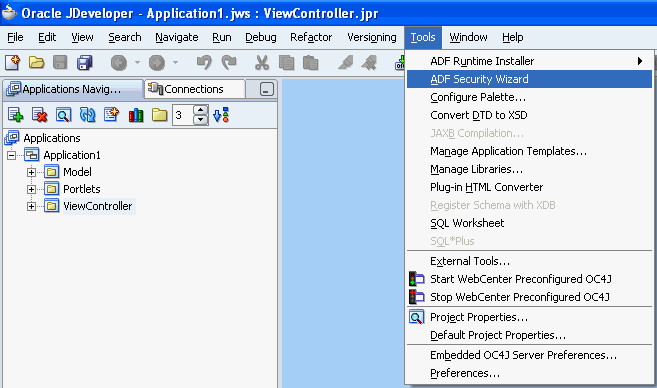Click the Save toolbar icon
This screenshot has height=388, width=657.
(x=60, y=63)
